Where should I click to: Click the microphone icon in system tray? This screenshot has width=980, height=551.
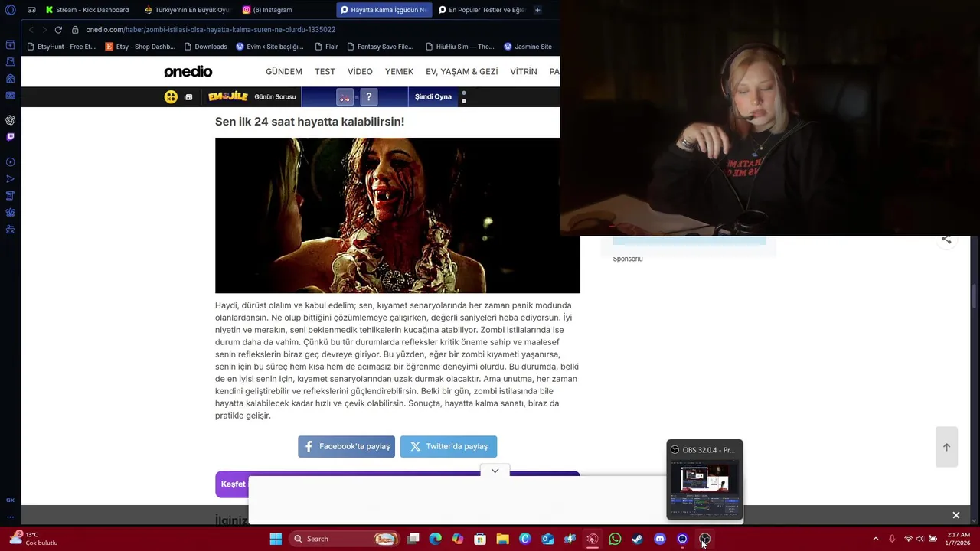point(892,539)
